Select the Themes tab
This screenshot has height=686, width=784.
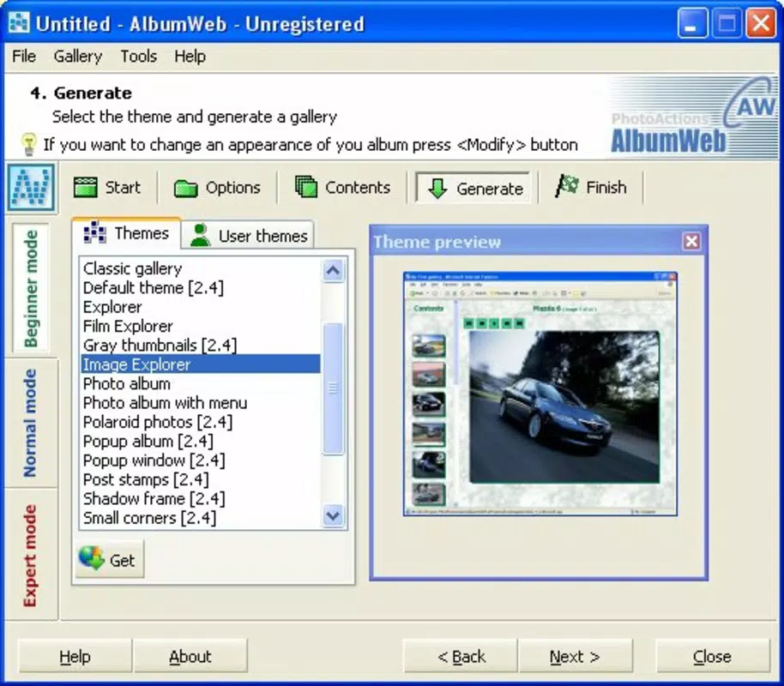[x=126, y=233]
